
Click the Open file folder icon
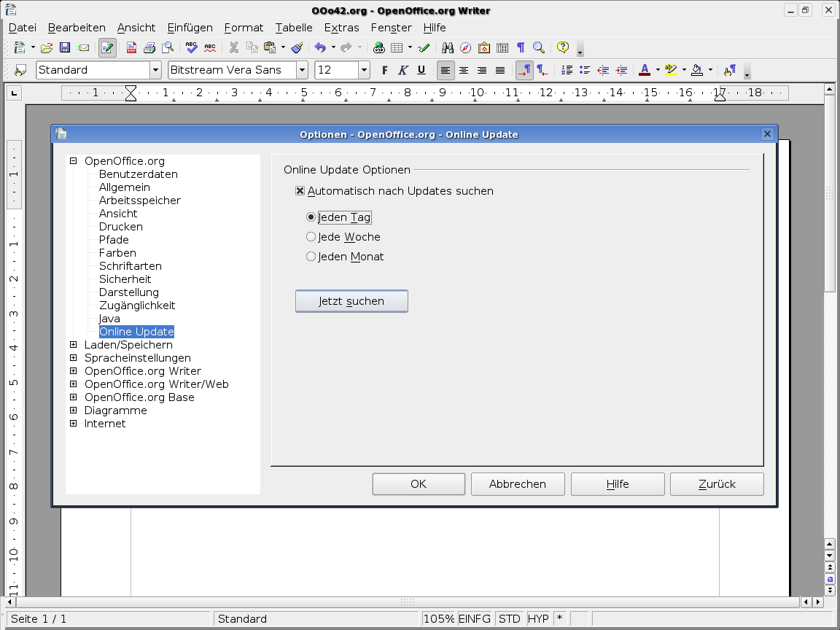47,47
